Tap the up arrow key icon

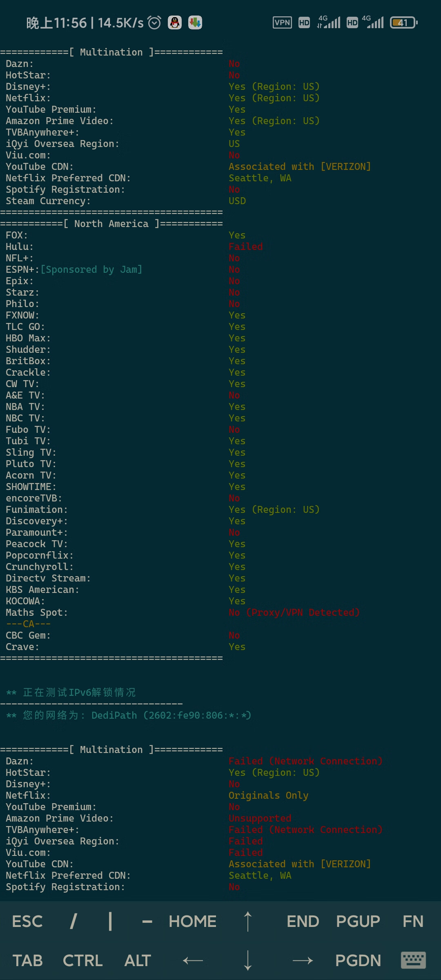(248, 922)
